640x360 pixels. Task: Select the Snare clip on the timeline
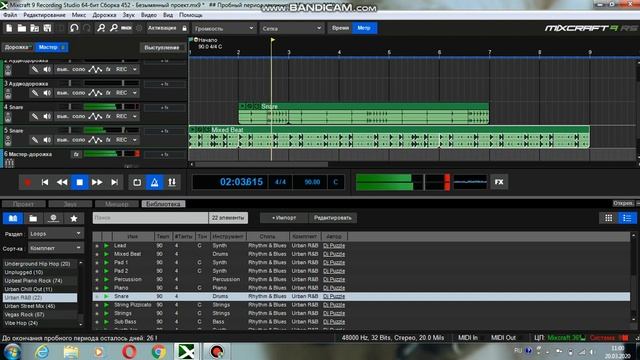point(364,113)
